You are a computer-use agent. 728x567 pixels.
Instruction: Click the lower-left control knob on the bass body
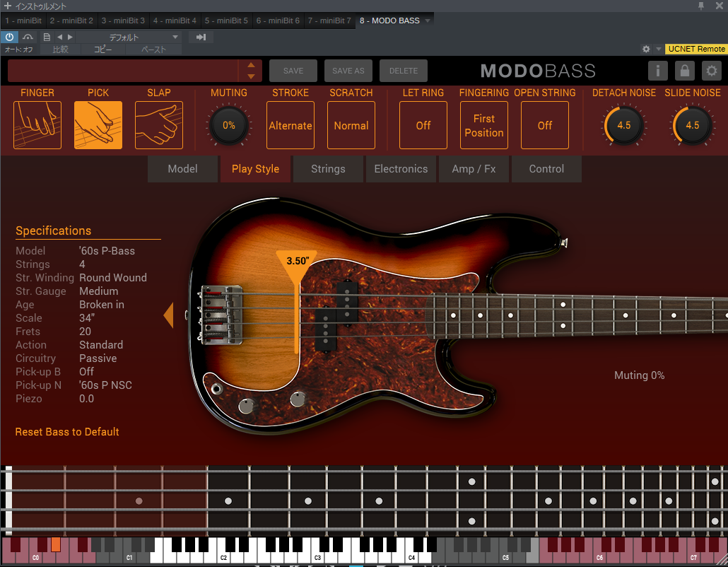coord(247,407)
